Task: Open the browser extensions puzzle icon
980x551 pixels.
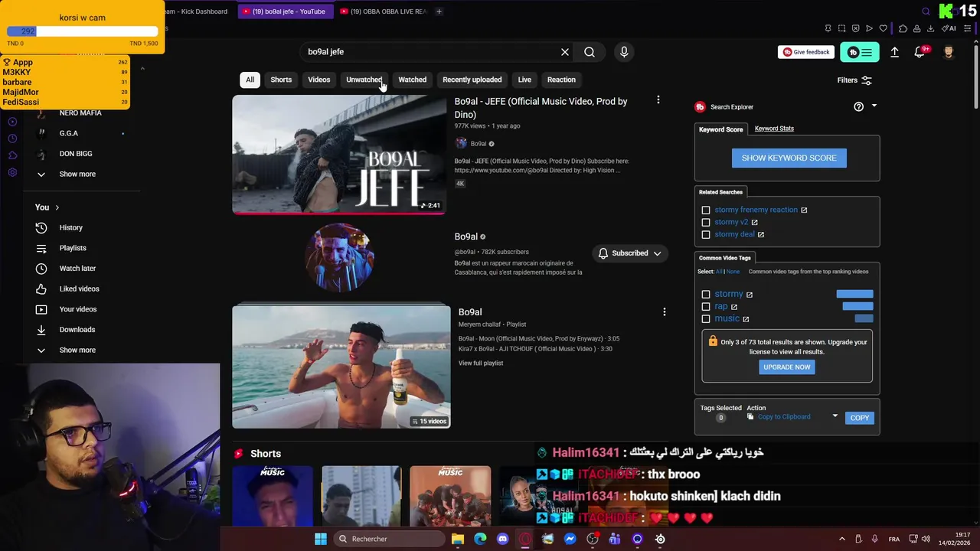Action: tap(903, 28)
